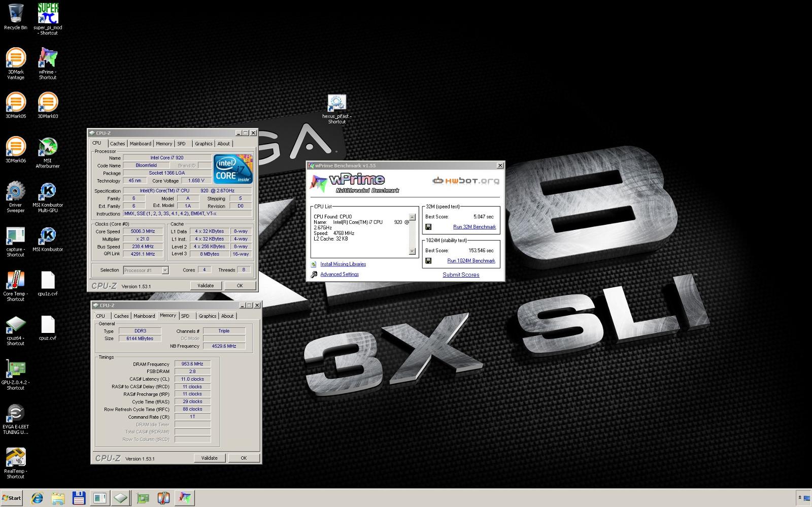Screen dimensions: 812x507
Task: Launch GPU-Z.0.4.2 shortcut
Action: click(16, 375)
